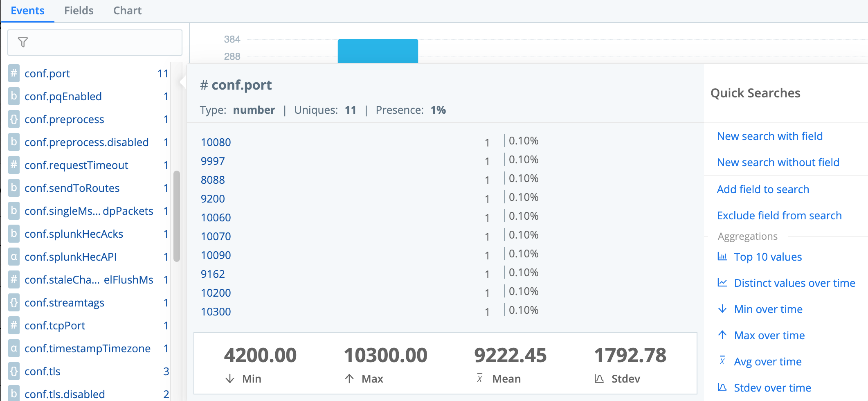The image size is (868, 401).
Task: Click the object type icon beside conf.preprocess
Action: point(14,119)
